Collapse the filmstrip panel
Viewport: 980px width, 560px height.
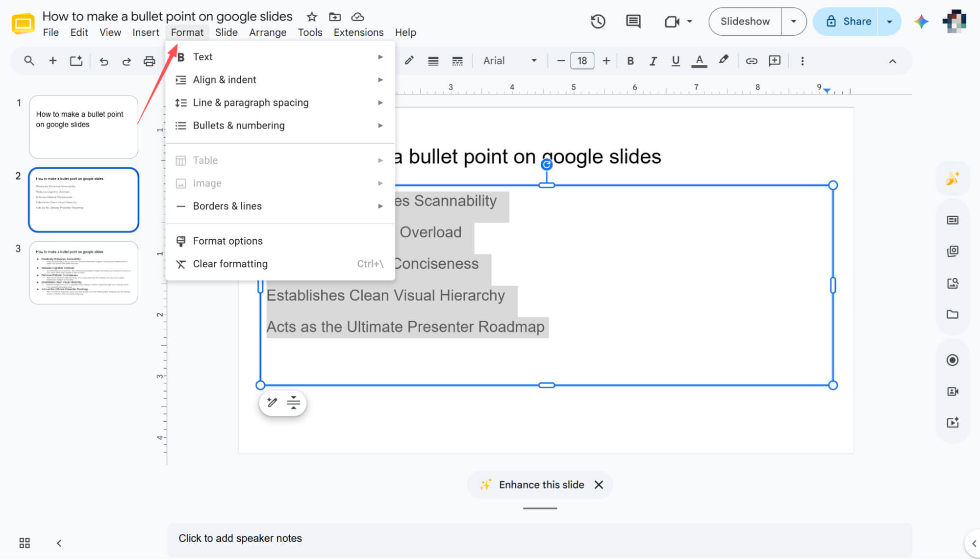59,543
